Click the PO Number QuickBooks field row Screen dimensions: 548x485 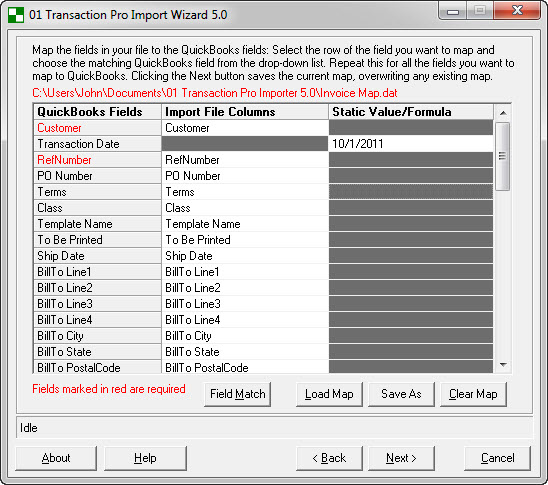[x=98, y=176]
